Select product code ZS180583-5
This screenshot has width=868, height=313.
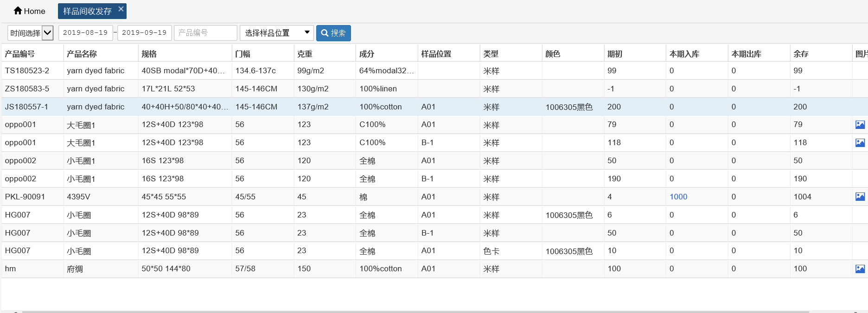27,89
